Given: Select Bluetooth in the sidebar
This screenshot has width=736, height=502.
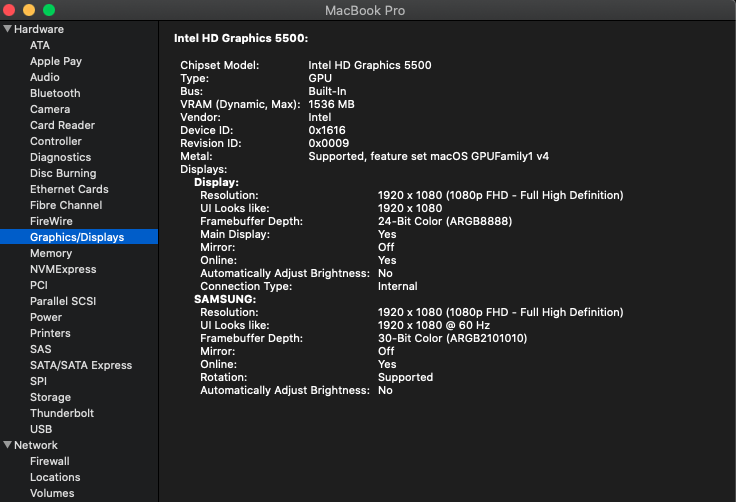Looking at the screenshot, I should click(55, 93).
